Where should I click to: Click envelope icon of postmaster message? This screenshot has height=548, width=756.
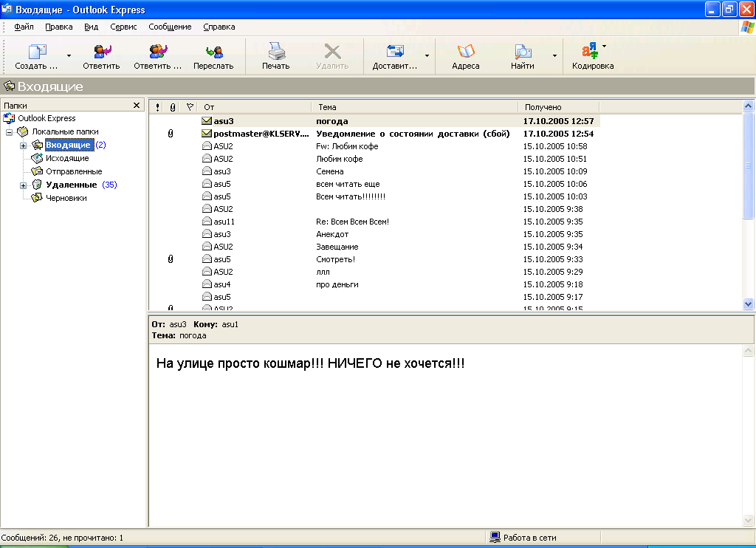point(207,133)
